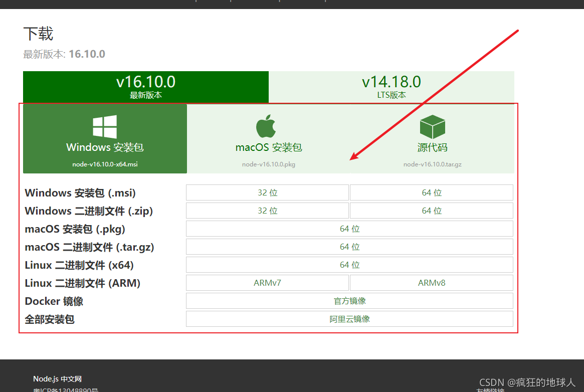The image size is (584, 392).
Task: Switch to the v14.18.0 LTS version tab
Action: (x=392, y=87)
